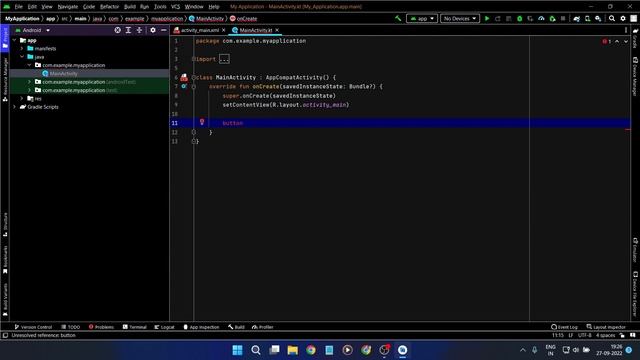Toggle the Structure tool window
The width and height of the screenshot is (640, 360).
pos(5,224)
